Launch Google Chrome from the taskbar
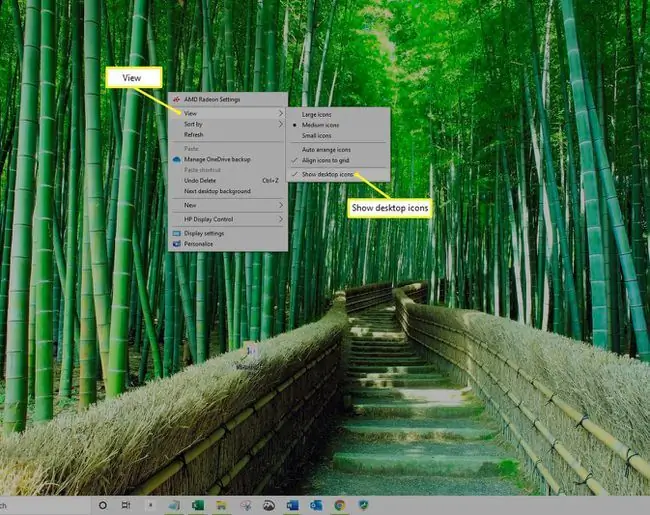Image resolution: width=650 pixels, height=515 pixels. click(x=340, y=505)
